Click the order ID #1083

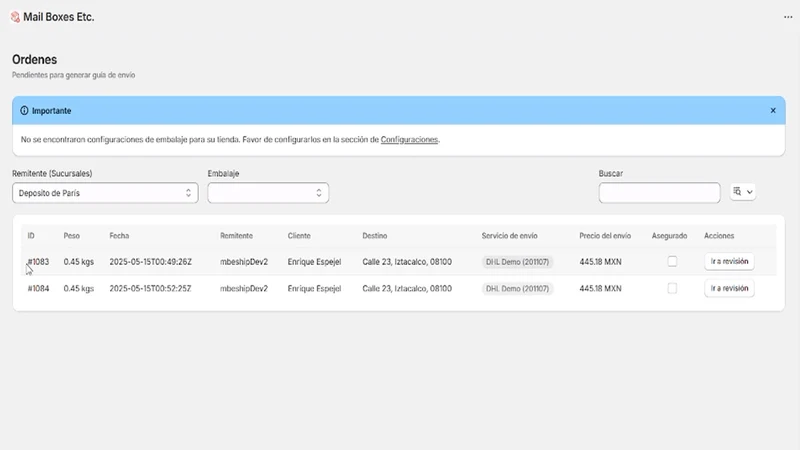click(38, 262)
